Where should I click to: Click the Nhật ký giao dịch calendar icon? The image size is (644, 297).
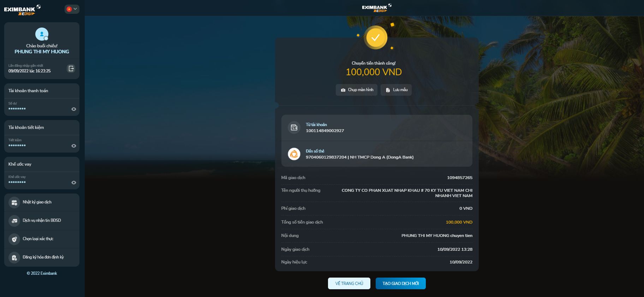14,202
